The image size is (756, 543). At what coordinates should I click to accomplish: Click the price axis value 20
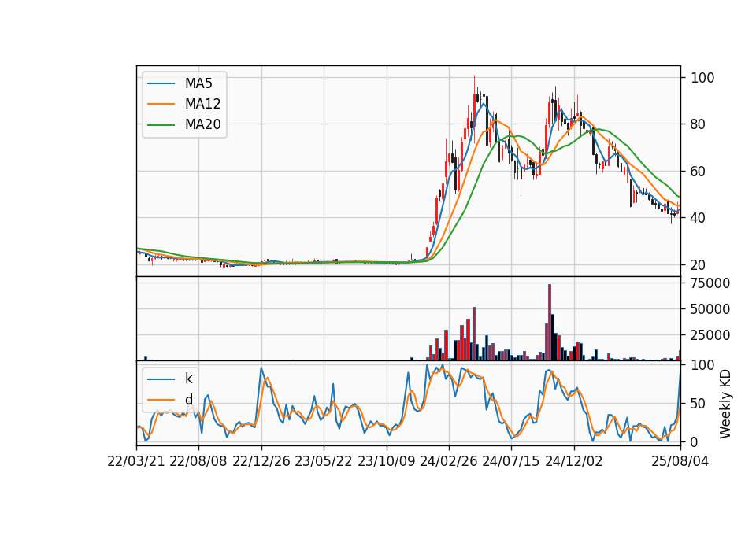698,264
